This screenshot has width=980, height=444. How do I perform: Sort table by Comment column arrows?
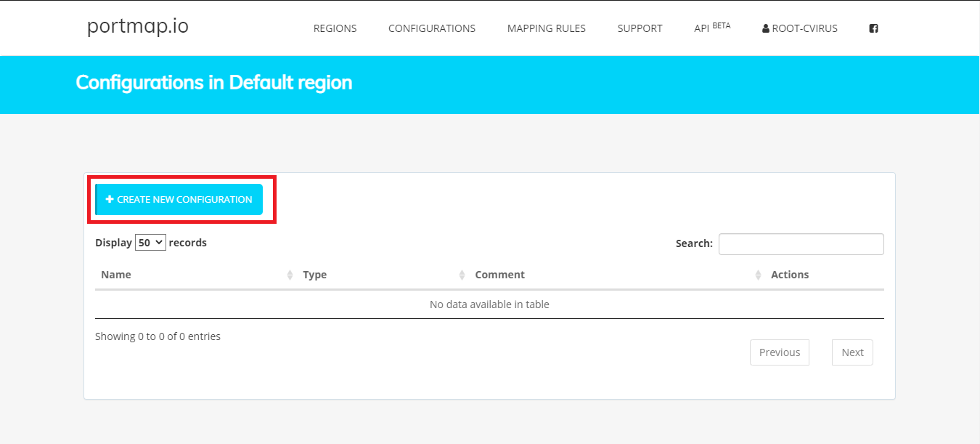758,275
